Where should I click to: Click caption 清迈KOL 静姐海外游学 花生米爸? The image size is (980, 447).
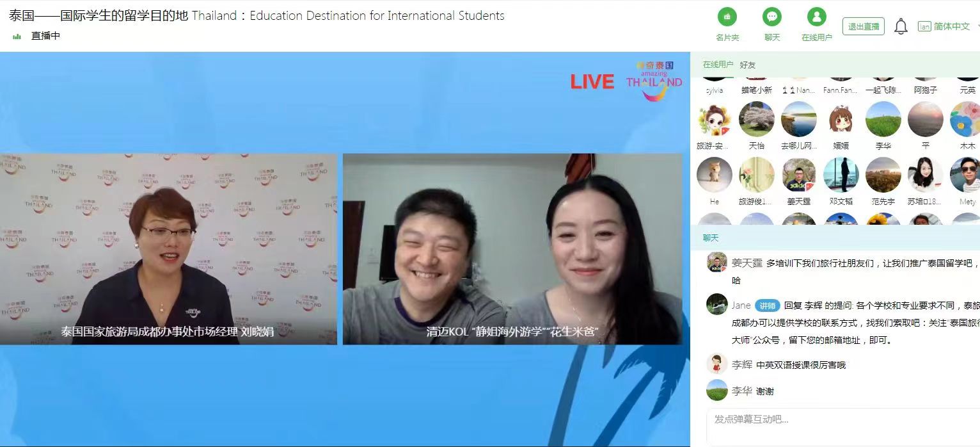pyautogui.click(x=512, y=332)
